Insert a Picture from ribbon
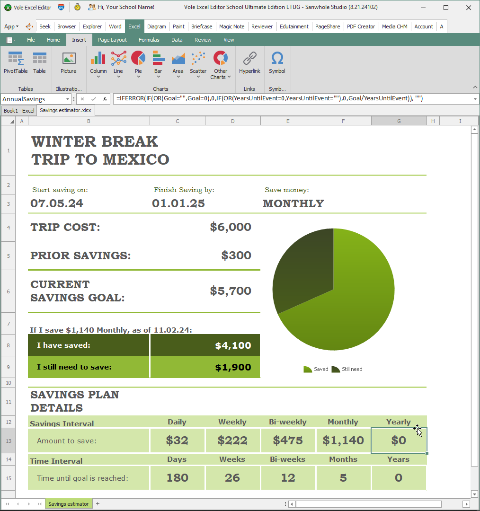The height and width of the screenshot is (511, 480). (68, 62)
